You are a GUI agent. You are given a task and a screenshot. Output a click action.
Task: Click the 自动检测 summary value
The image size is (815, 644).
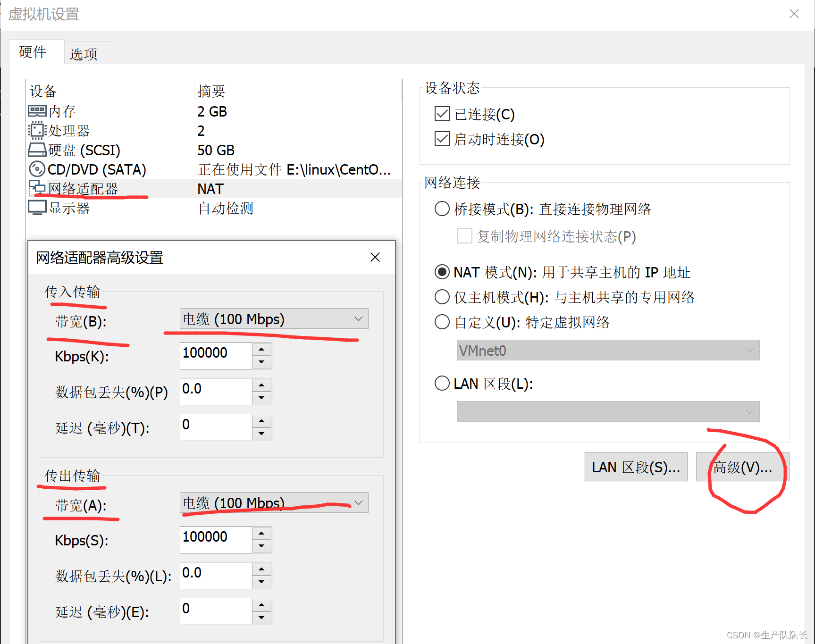[226, 208]
